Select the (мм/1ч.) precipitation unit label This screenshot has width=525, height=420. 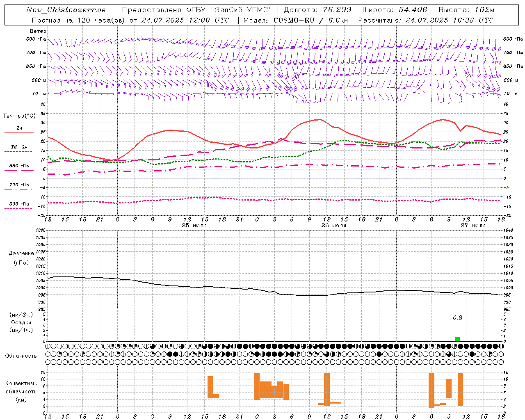pyautogui.click(x=21, y=331)
